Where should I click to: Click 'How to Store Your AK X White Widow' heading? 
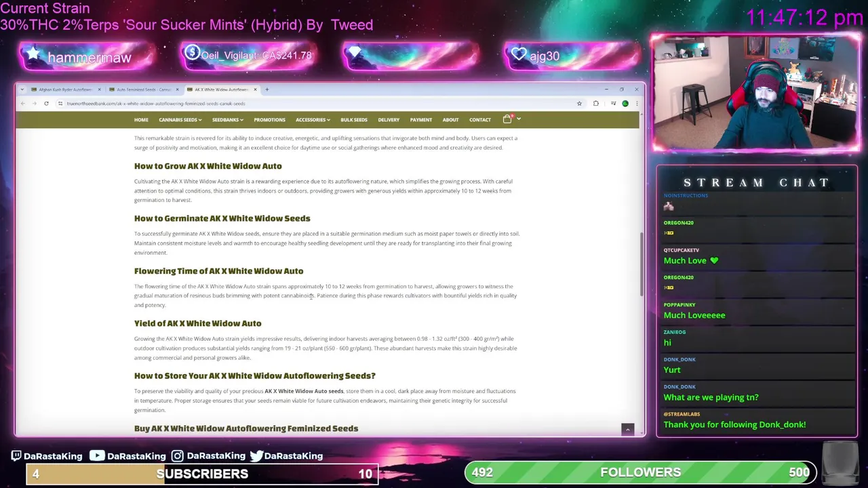pos(254,375)
